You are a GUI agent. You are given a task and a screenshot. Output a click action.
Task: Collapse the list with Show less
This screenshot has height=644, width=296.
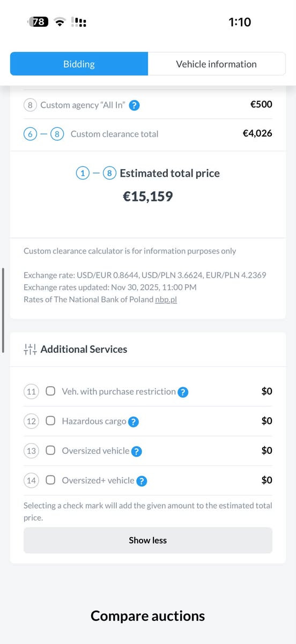pyautogui.click(x=148, y=540)
